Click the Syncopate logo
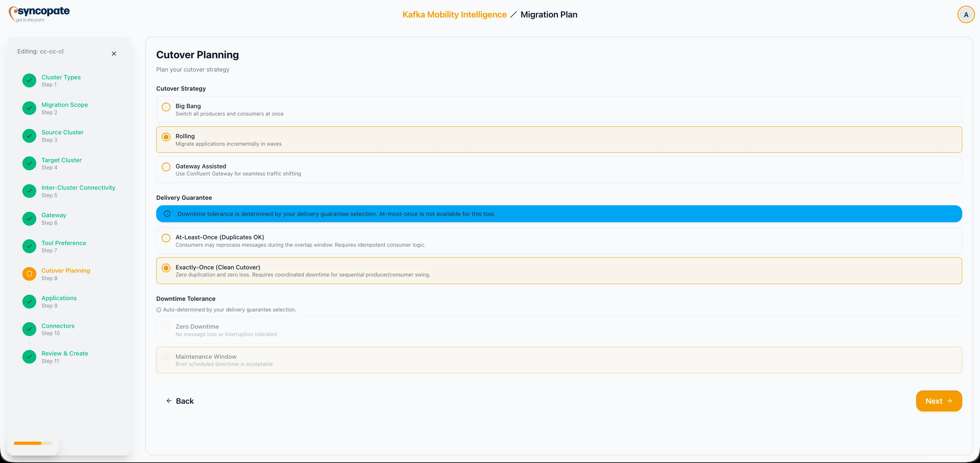 point(39,14)
